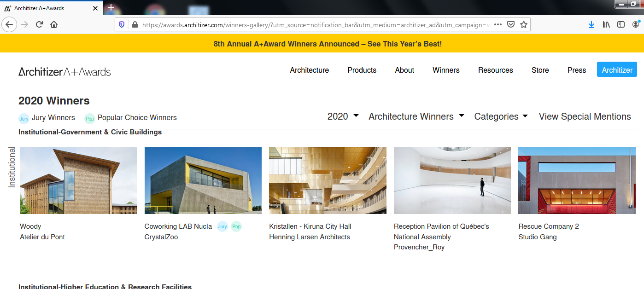644x289 pixels.
Task: Click the Woody project title
Action: [30, 226]
